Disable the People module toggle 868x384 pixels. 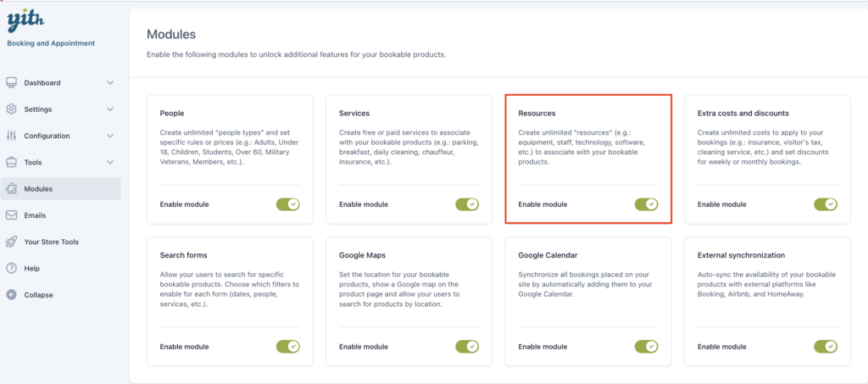(x=288, y=204)
